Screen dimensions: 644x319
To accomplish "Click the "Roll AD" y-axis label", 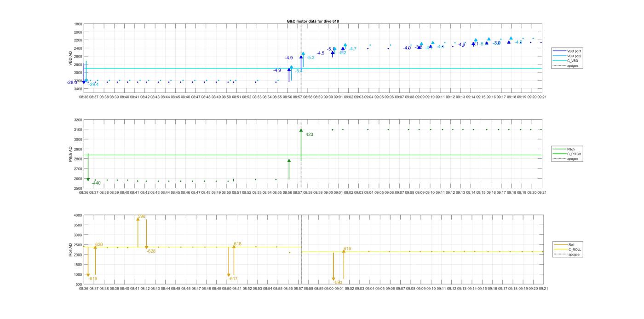I will [x=71, y=249].
